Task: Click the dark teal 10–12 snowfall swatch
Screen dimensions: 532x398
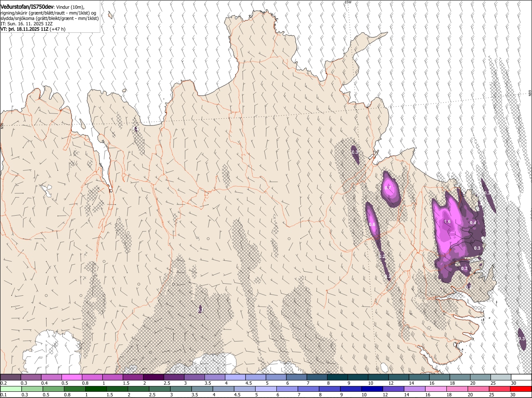Action: [378, 377]
